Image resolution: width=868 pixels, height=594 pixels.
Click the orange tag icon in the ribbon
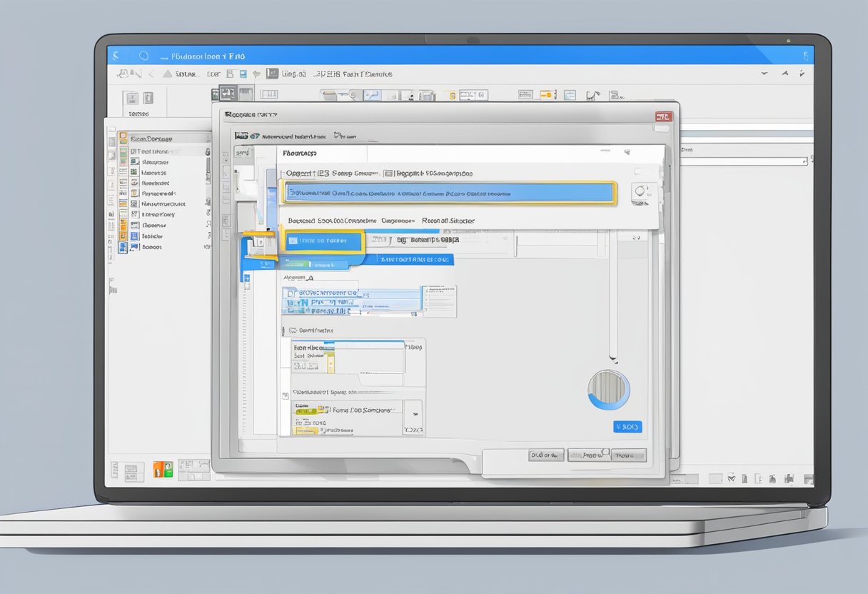point(547,94)
